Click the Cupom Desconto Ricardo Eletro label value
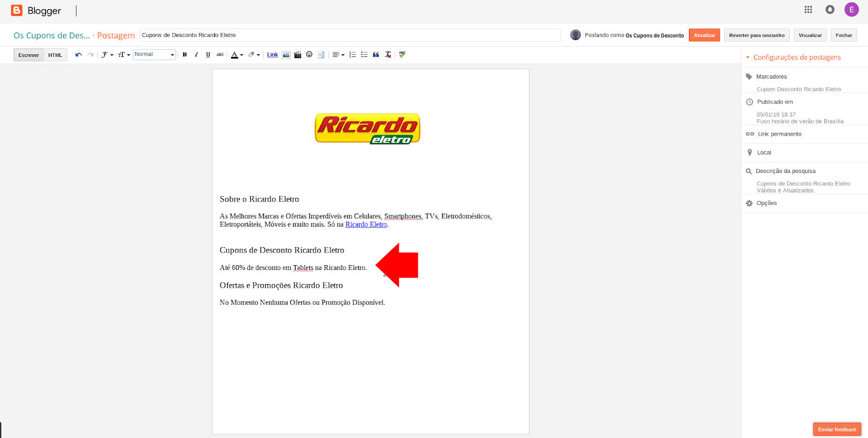This screenshot has width=868, height=438. tap(799, 89)
